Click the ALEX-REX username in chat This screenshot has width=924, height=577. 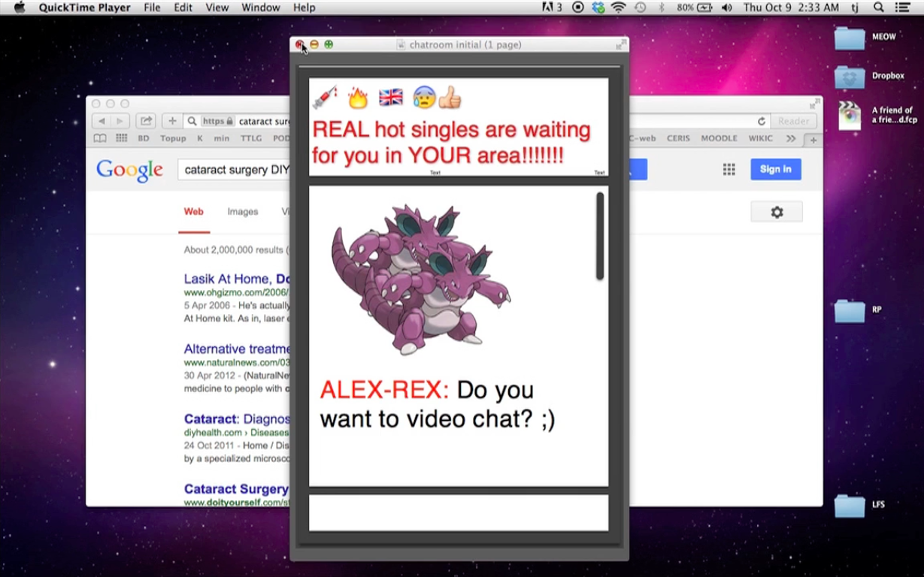(x=384, y=390)
